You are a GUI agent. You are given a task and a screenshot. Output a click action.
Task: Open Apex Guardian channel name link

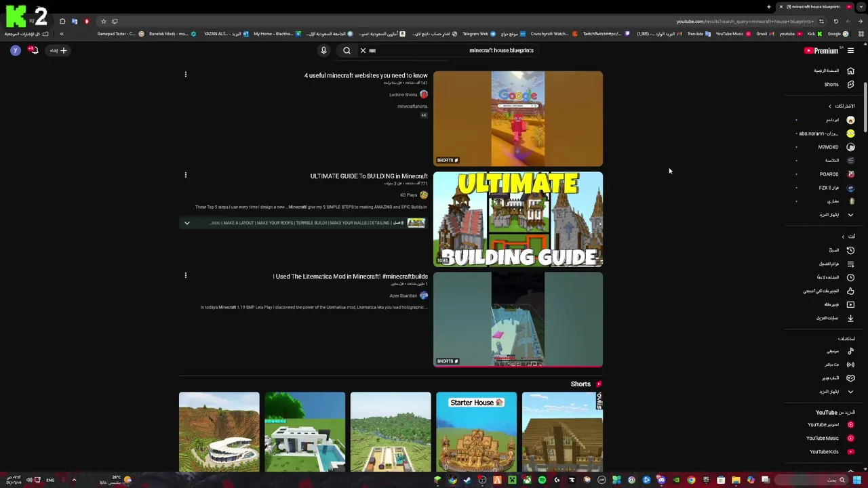point(403,296)
